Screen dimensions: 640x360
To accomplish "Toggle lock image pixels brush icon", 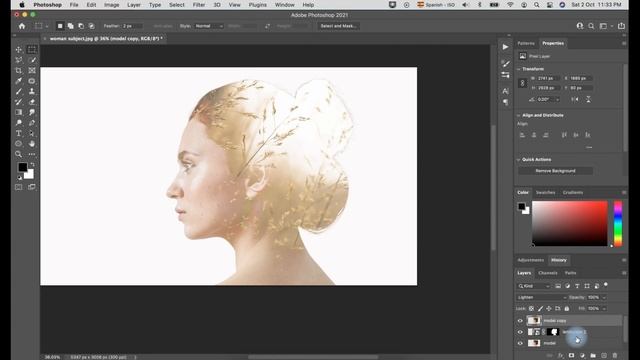I will click(x=540, y=309).
